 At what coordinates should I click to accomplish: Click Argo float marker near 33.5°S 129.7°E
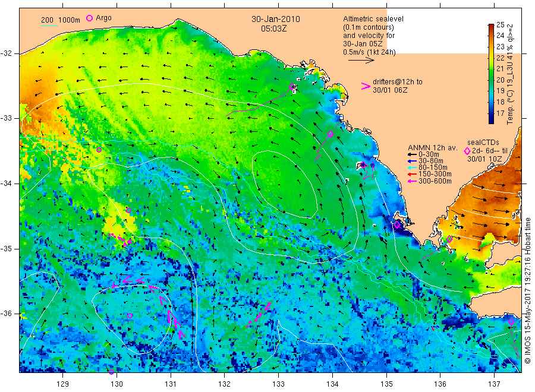(x=99, y=150)
